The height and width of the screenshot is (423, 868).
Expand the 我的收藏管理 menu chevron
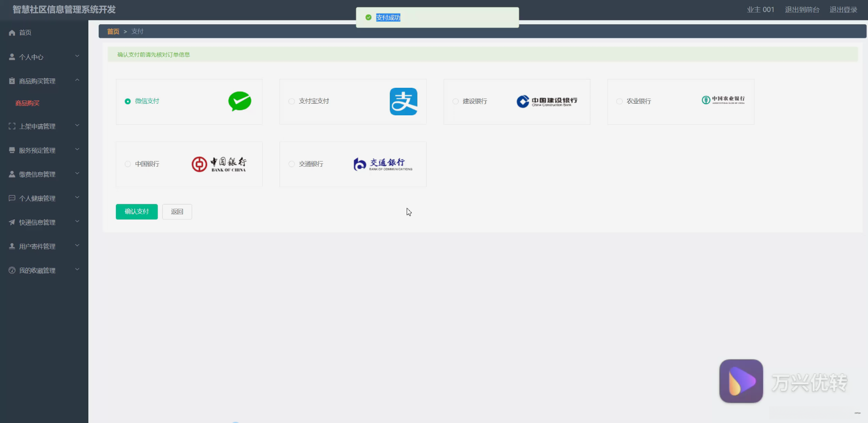(x=77, y=270)
